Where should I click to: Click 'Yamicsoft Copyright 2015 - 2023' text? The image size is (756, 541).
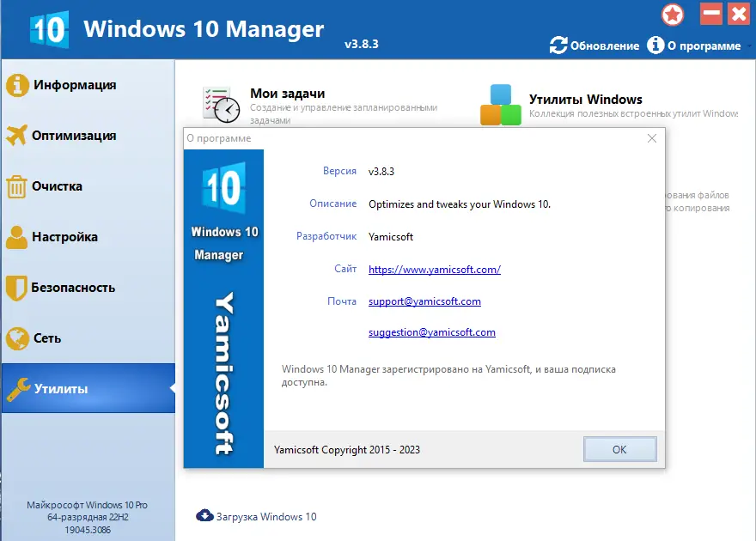[x=347, y=449]
